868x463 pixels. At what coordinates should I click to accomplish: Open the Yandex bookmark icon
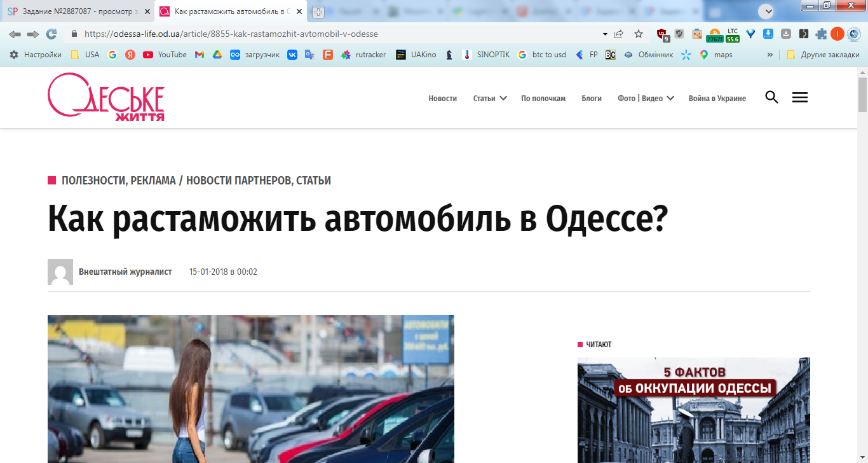point(130,55)
